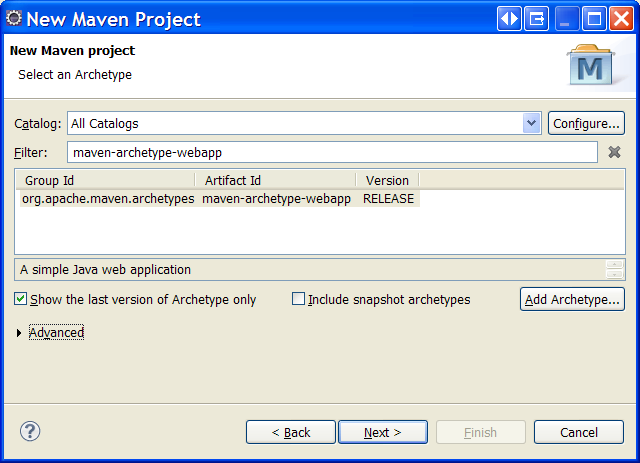This screenshot has height=463, width=640.
Task: Minimize the New Maven Project window
Action: click(x=567, y=19)
